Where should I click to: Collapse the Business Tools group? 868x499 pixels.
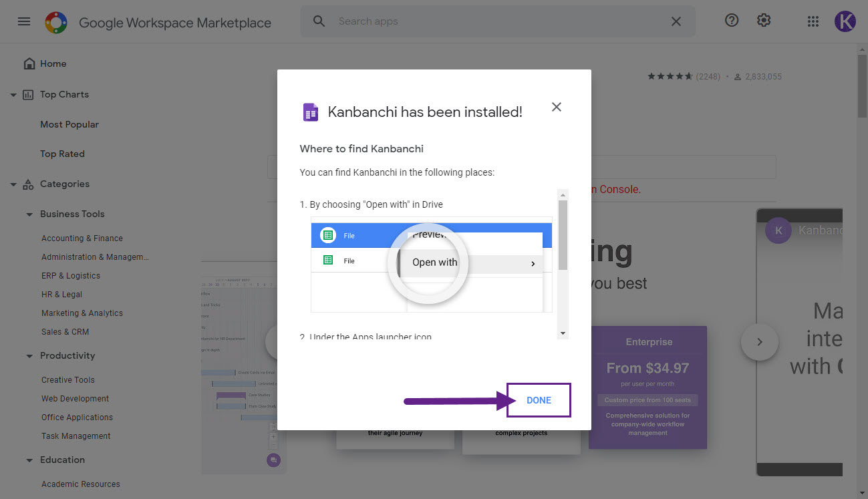click(29, 214)
